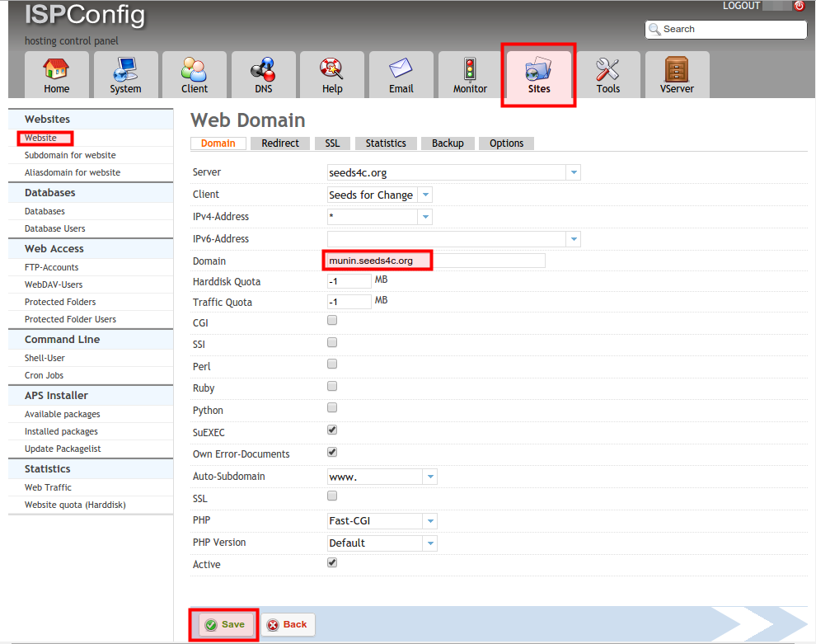Switch to the Backup tab
Viewport: 816px width, 644px height.
[448, 143]
